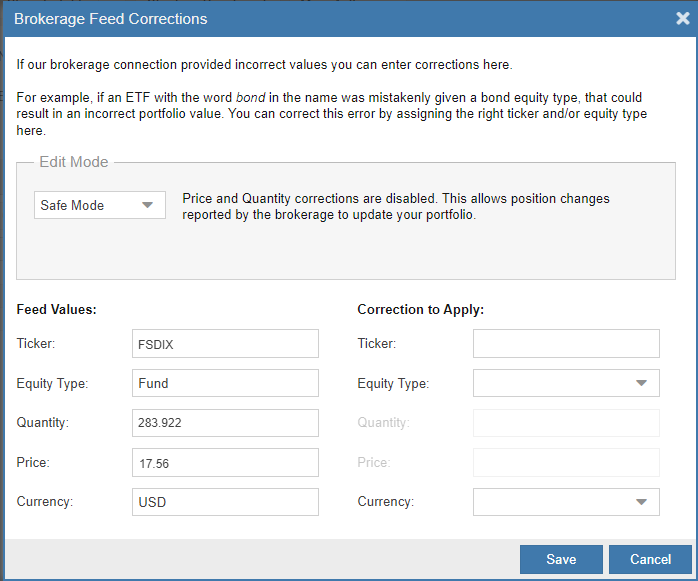This screenshot has width=698, height=581.
Task: Close the Brokerage Feed Corrections dialog
Action: (682, 18)
